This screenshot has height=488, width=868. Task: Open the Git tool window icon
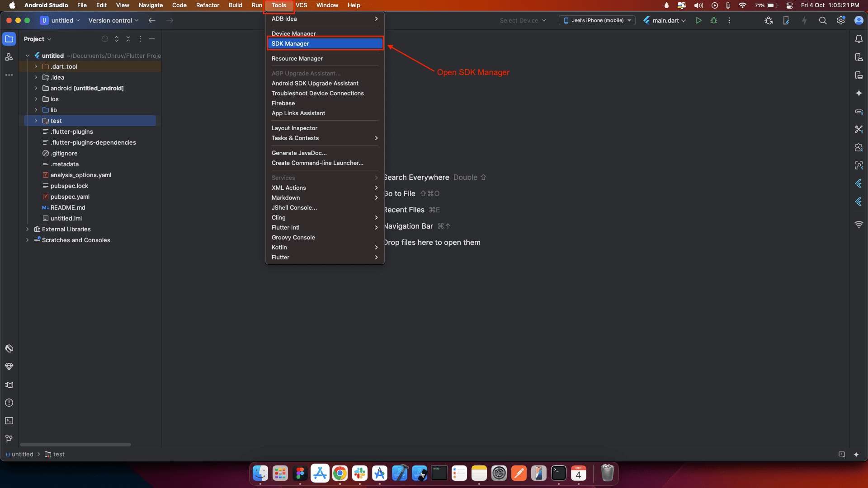tap(9, 439)
